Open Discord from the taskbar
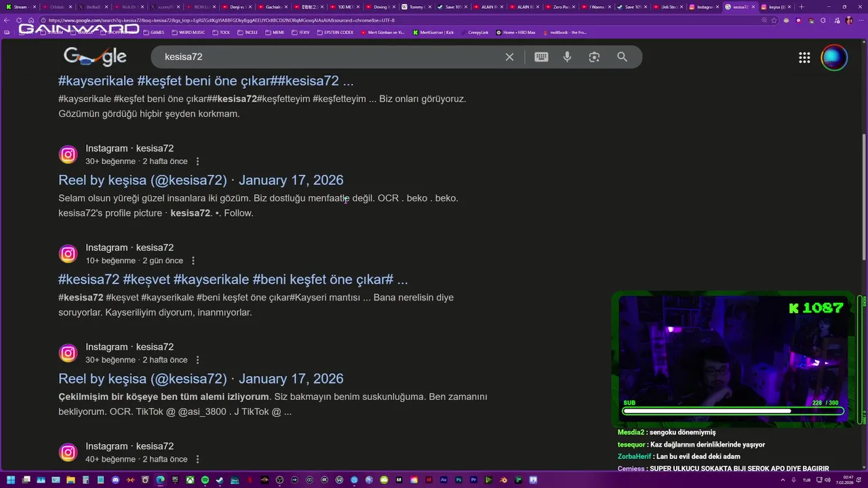Screen dimensions: 868x488 click(x=115, y=480)
